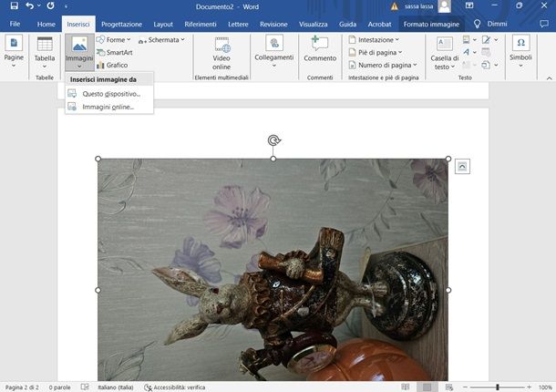Add a new Commento
The image size is (556, 392).
[320, 49]
